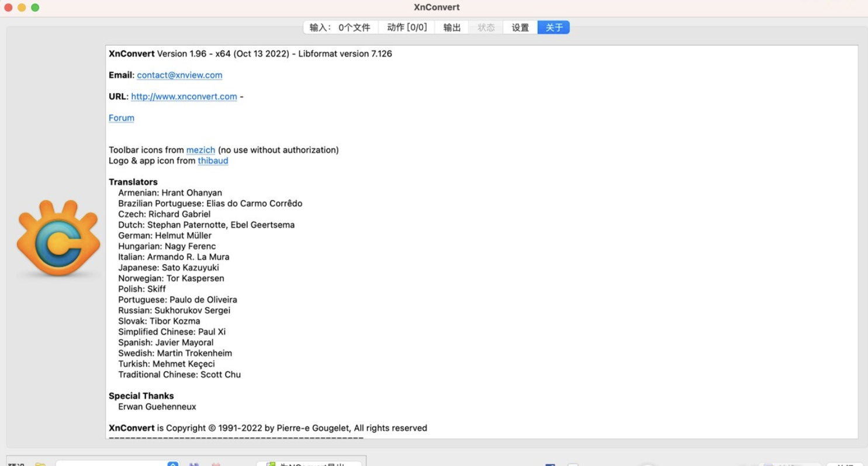This screenshot has height=466, width=868.
Task: Open the contact@xnview.com email link
Action: tap(179, 75)
